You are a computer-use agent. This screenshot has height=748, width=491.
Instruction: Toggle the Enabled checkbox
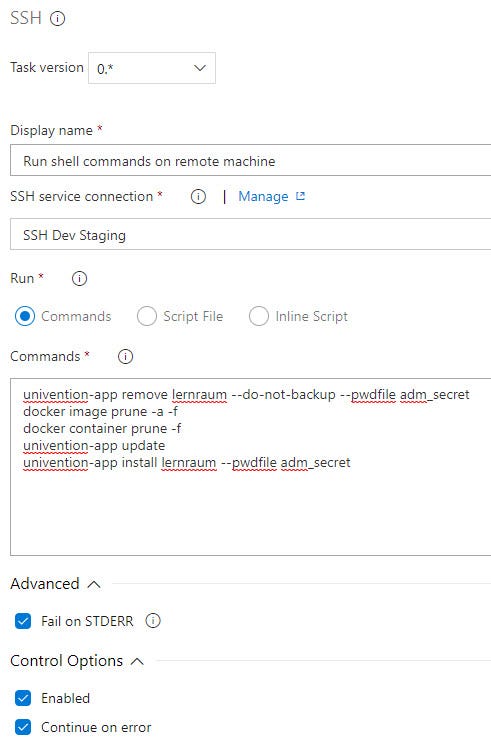pyautogui.click(x=23, y=698)
